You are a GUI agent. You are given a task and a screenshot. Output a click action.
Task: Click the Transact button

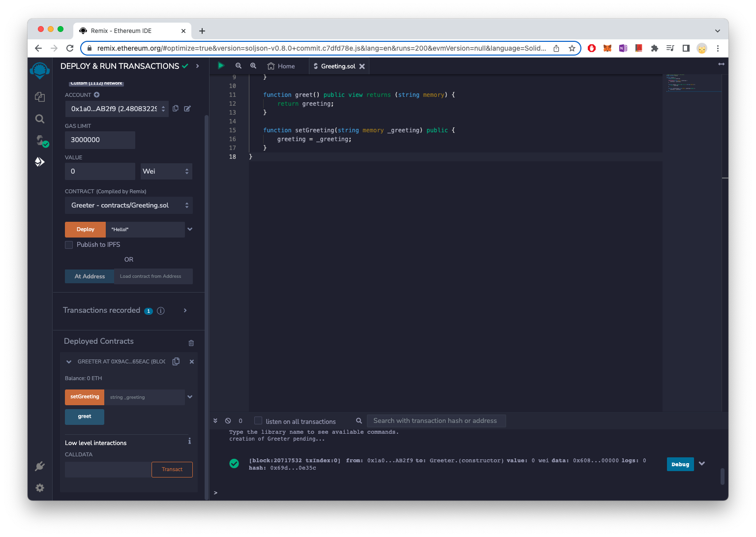(x=172, y=470)
